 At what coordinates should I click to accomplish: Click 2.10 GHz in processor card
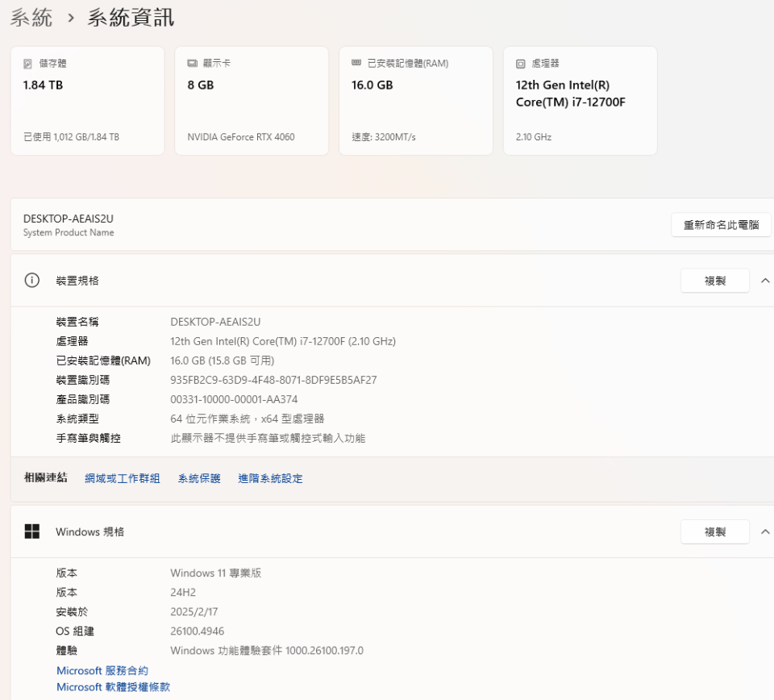point(534,137)
